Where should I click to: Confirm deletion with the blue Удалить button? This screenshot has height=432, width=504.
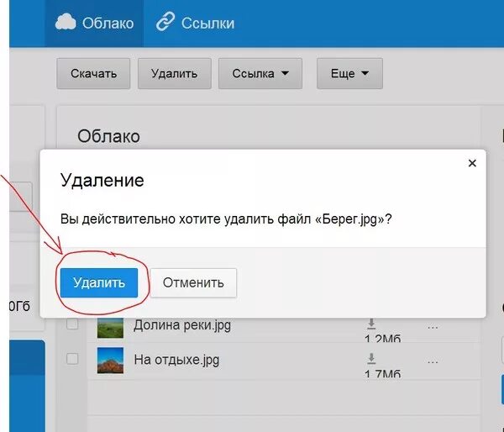click(x=99, y=282)
